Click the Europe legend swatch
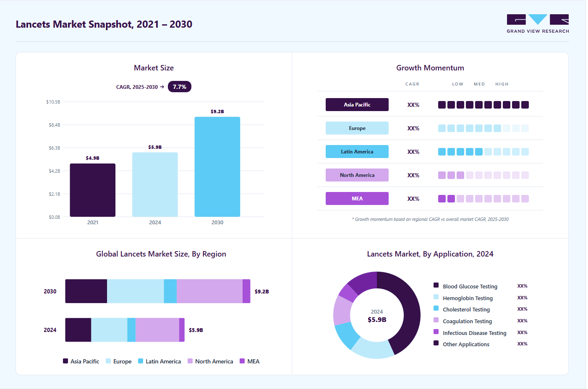 point(108,361)
